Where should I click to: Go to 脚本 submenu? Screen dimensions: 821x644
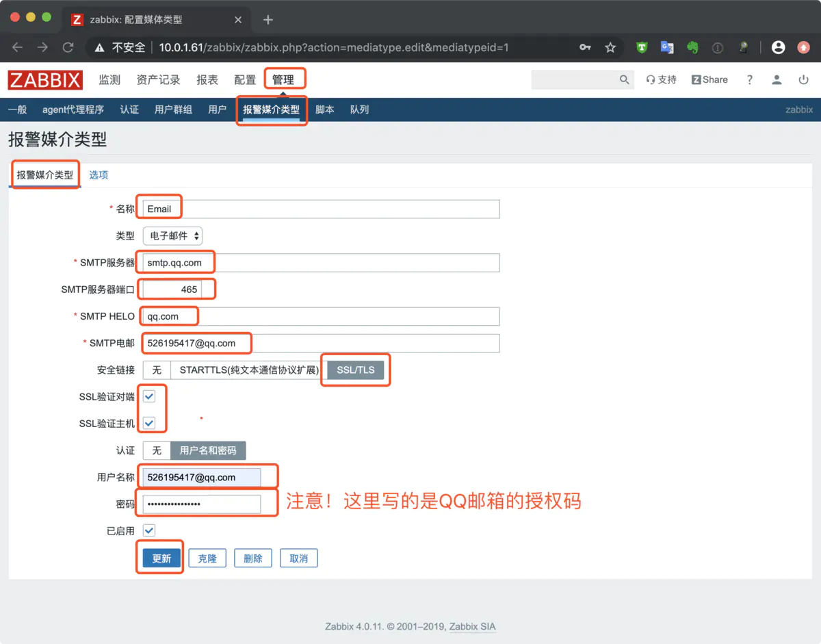[325, 110]
